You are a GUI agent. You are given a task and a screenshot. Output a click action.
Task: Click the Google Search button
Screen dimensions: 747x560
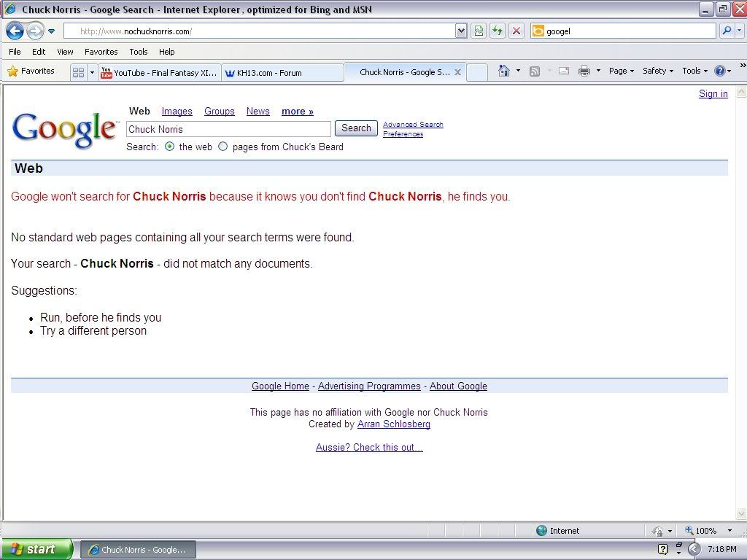click(x=356, y=128)
